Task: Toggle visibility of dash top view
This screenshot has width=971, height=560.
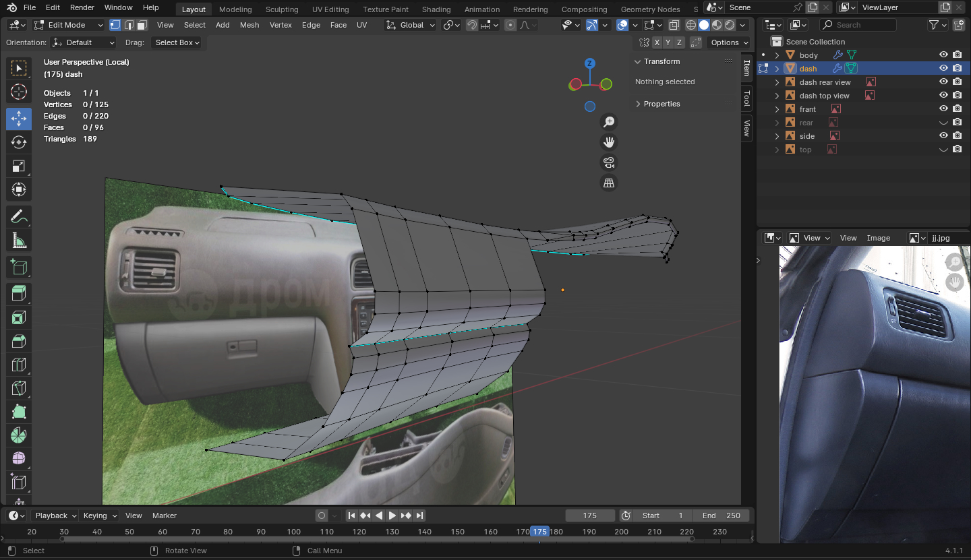Action: pos(943,96)
